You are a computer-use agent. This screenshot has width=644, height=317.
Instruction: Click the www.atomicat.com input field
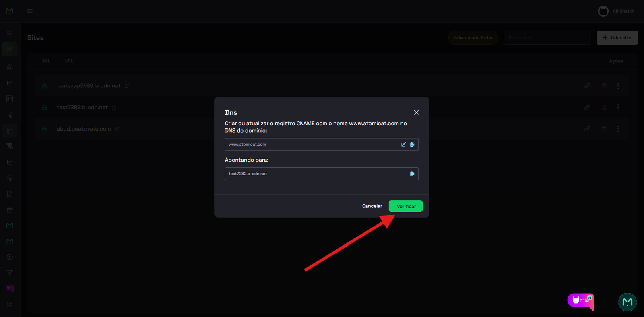click(322, 144)
